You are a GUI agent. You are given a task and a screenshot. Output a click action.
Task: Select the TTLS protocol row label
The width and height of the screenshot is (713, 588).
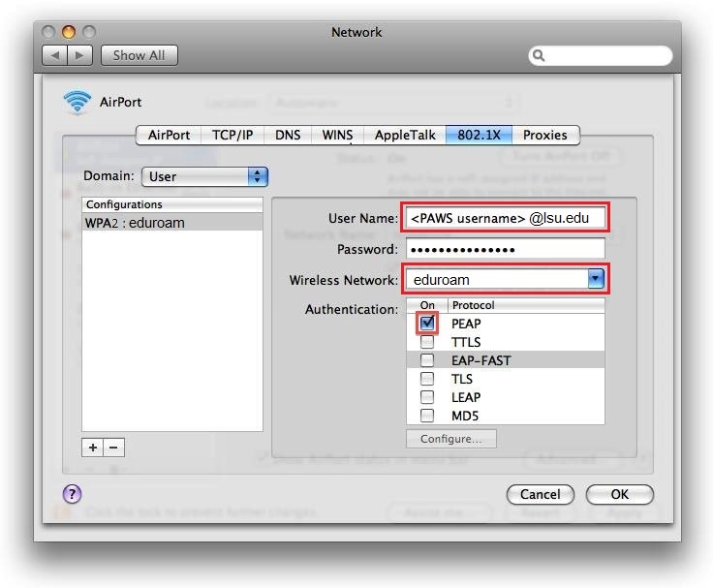point(466,342)
